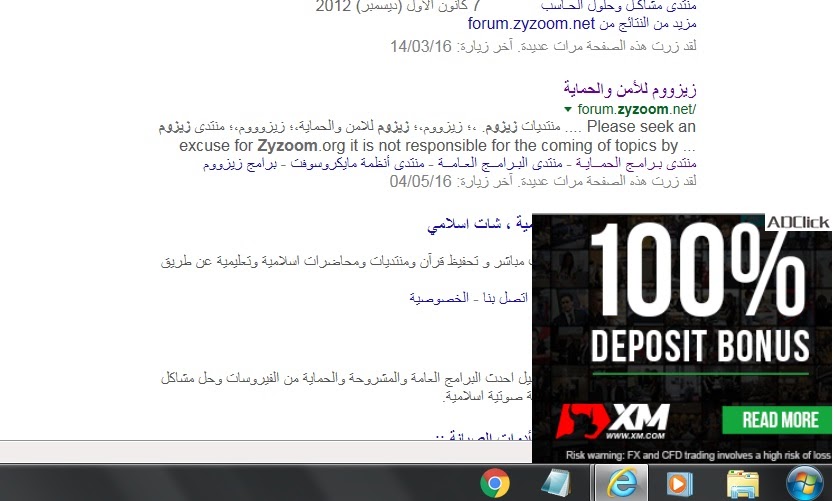Open the forum.zyzoom.net more-results link

point(582,24)
